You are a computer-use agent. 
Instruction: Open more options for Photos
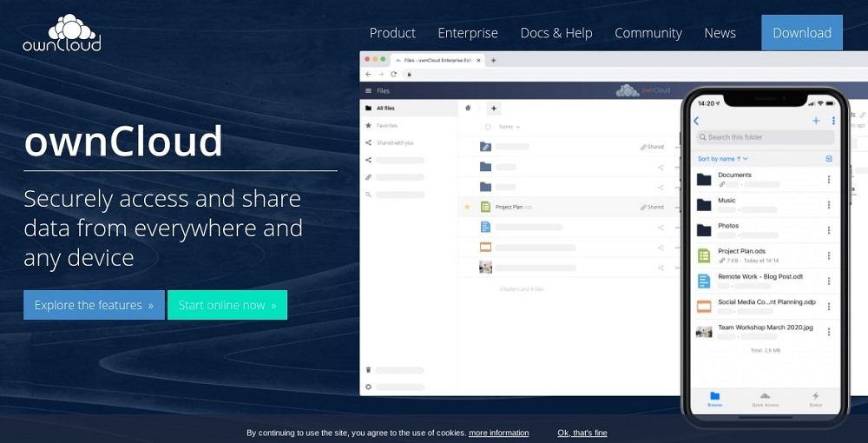pyautogui.click(x=829, y=230)
